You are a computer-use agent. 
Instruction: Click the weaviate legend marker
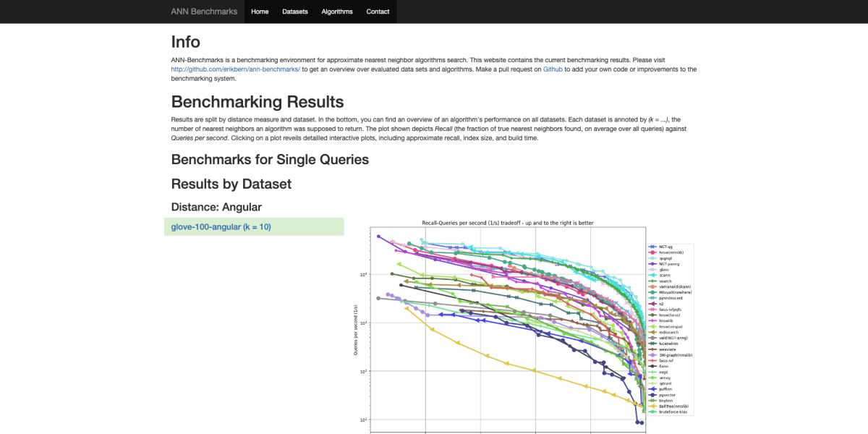tap(652, 349)
